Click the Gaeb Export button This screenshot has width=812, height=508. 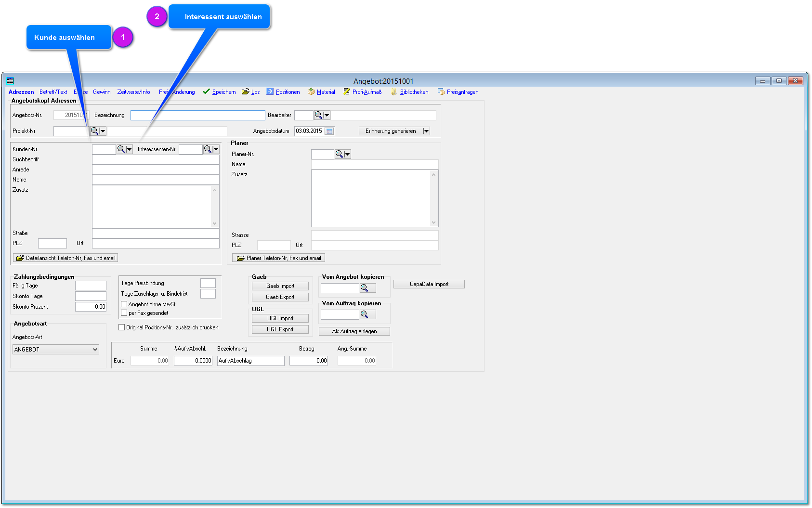(280, 297)
